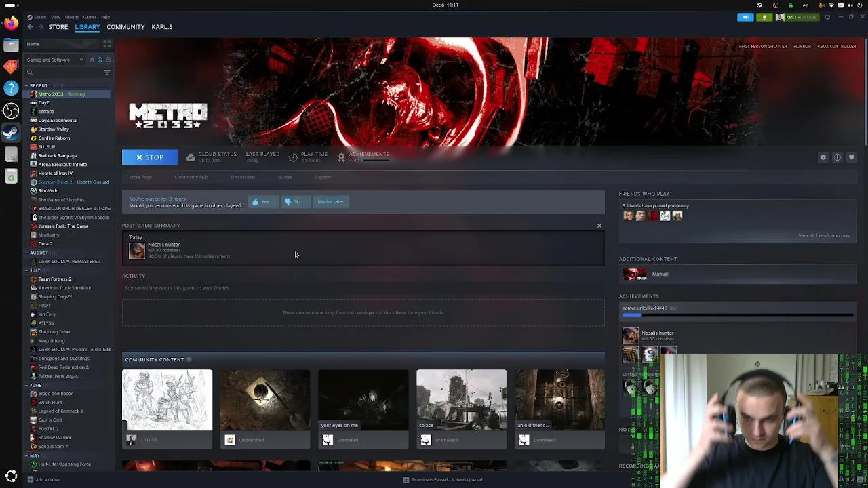Choose Maybe Later for recommendation

pyautogui.click(x=330, y=201)
